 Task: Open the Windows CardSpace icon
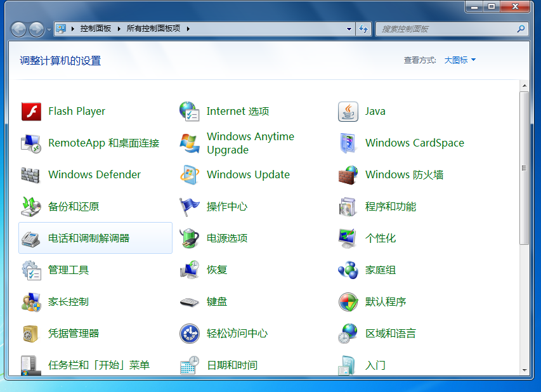(x=348, y=143)
